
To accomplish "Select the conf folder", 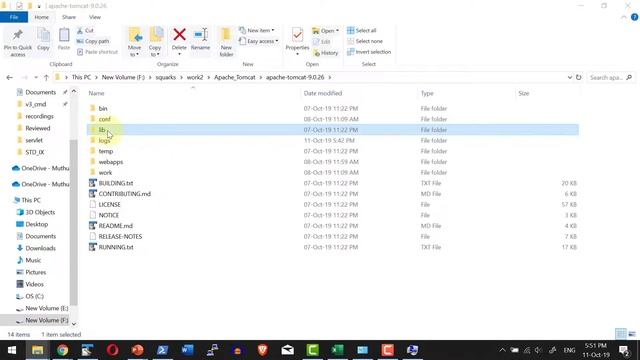I will pyautogui.click(x=104, y=119).
